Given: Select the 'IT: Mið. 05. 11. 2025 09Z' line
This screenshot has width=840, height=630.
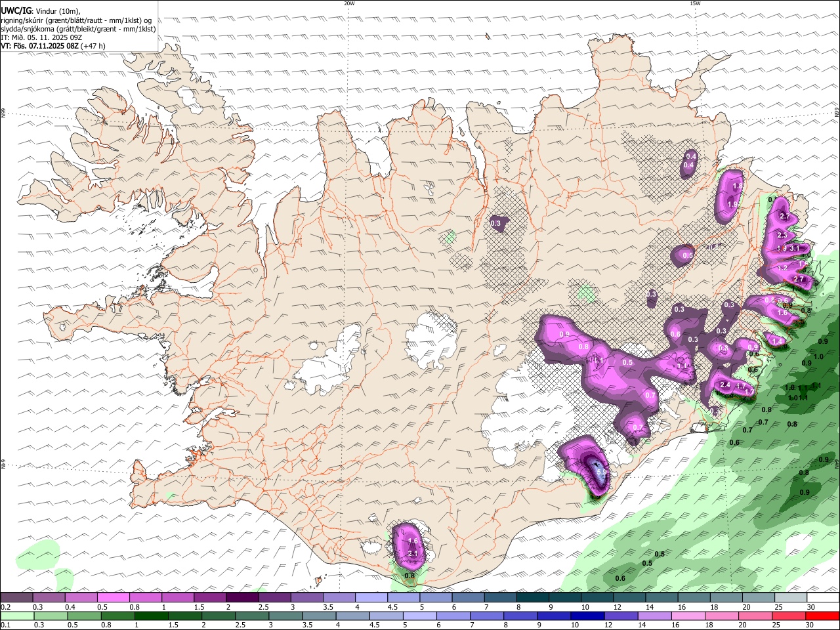Looking at the screenshot, I should 41,37.
